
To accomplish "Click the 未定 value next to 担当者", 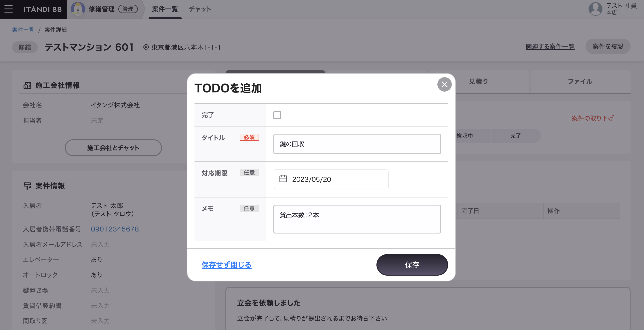I will coord(97,121).
